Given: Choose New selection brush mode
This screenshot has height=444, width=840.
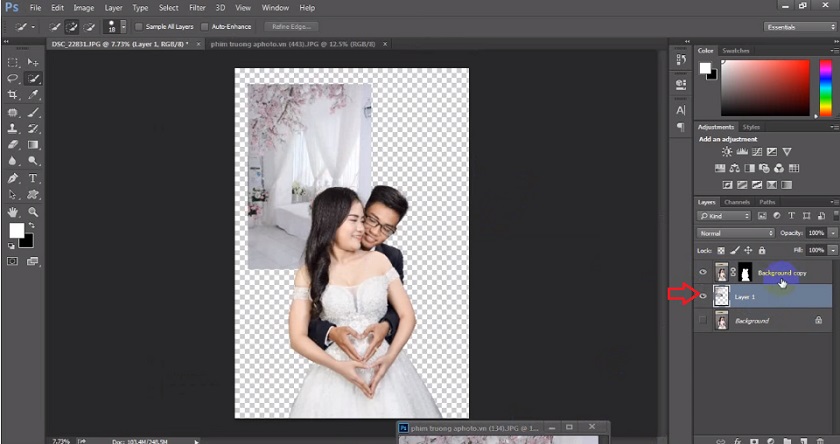Looking at the screenshot, I should 55,26.
